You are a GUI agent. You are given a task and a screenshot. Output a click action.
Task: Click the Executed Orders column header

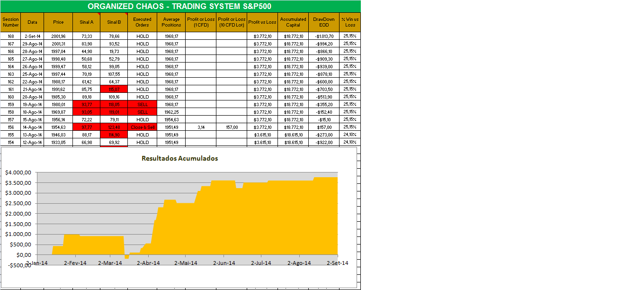pos(143,22)
